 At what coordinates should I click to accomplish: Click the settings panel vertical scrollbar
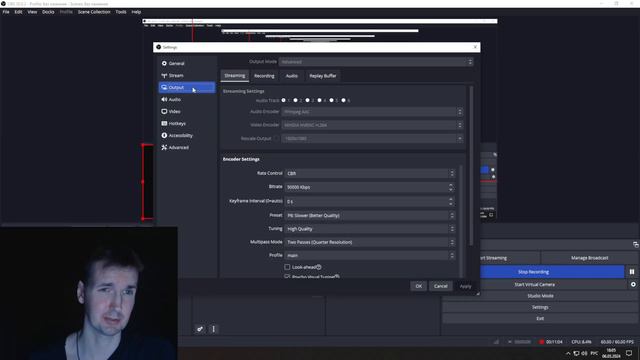(x=471, y=165)
